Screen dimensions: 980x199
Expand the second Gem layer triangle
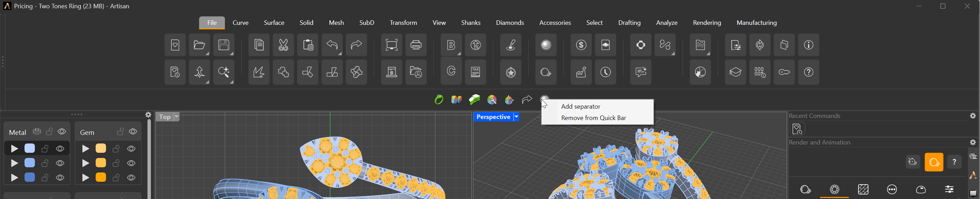[86, 163]
